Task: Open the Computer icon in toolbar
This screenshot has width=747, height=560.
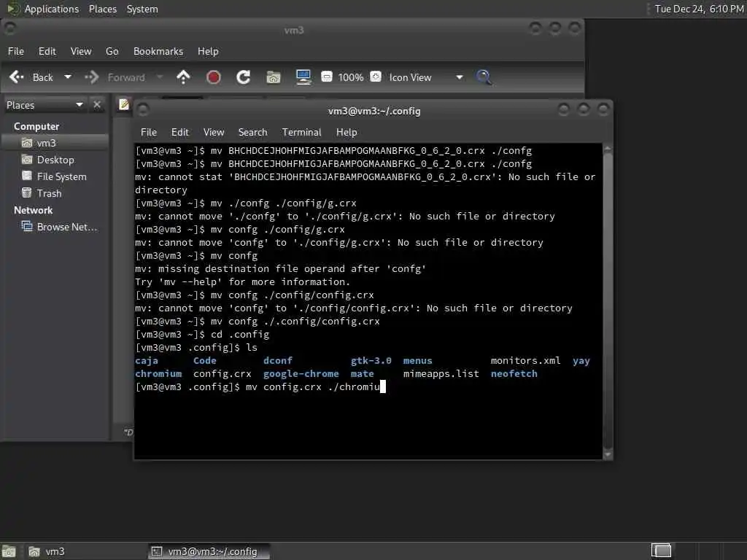Action: (303, 77)
